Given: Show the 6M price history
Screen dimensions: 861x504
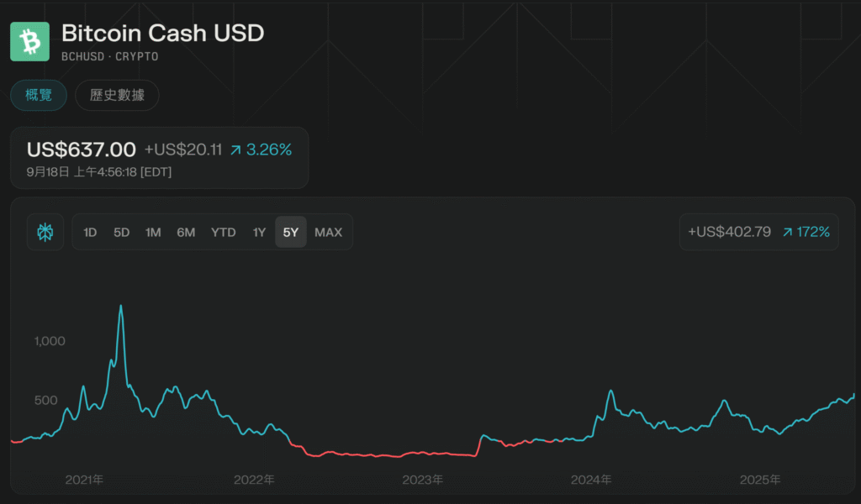Looking at the screenshot, I should pyautogui.click(x=186, y=233).
